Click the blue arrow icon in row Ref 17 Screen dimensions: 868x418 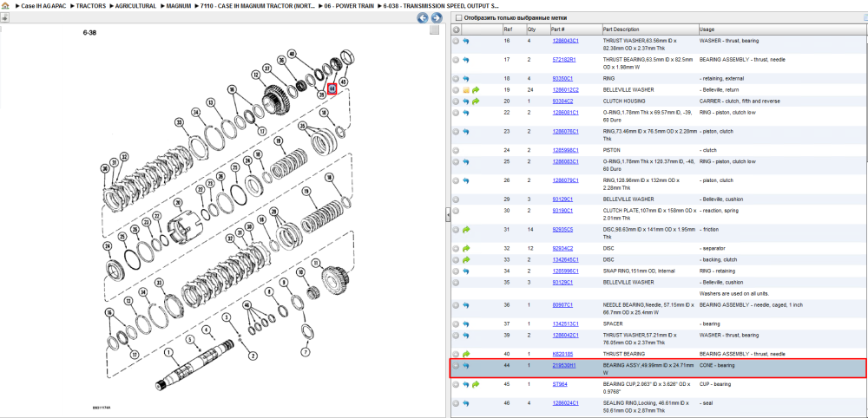click(x=466, y=60)
